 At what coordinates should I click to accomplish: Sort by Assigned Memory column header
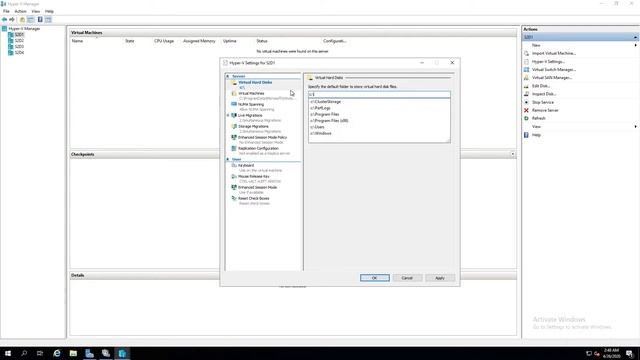click(199, 41)
